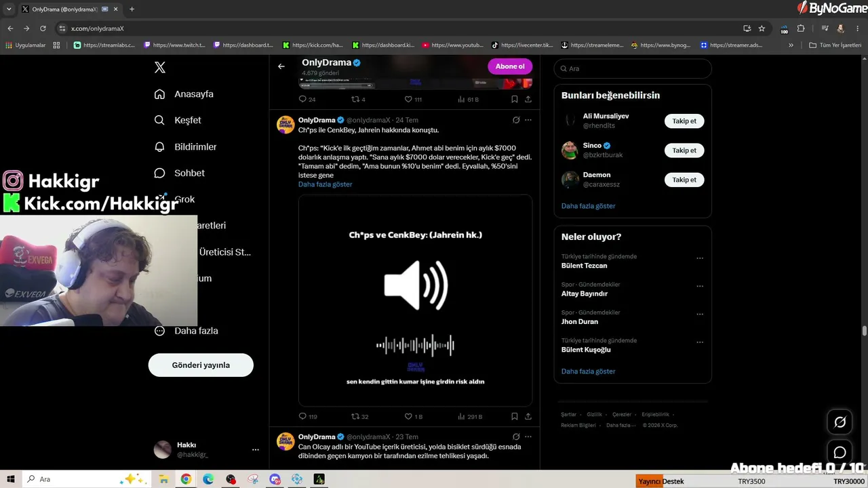Screen dimensions: 868x488
Task: Open options for the Jhon Duran trend
Action: [x=700, y=314]
